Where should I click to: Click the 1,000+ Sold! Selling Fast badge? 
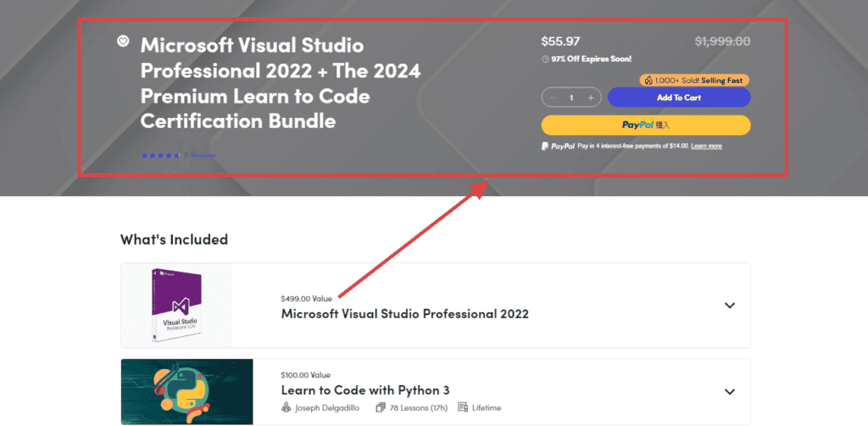tap(694, 81)
